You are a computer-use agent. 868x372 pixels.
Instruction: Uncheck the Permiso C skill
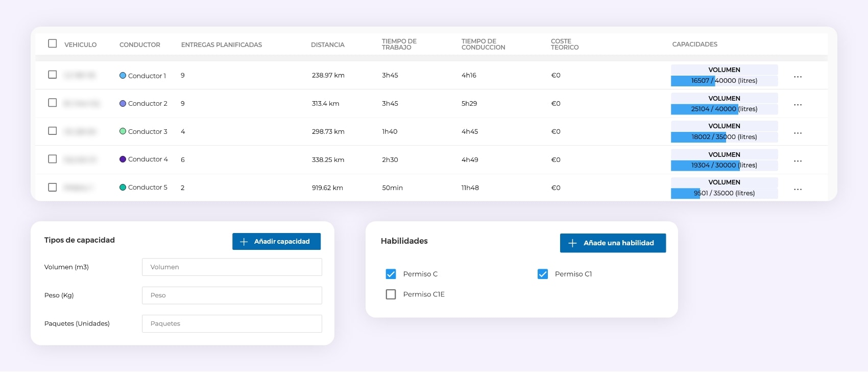pyautogui.click(x=391, y=274)
